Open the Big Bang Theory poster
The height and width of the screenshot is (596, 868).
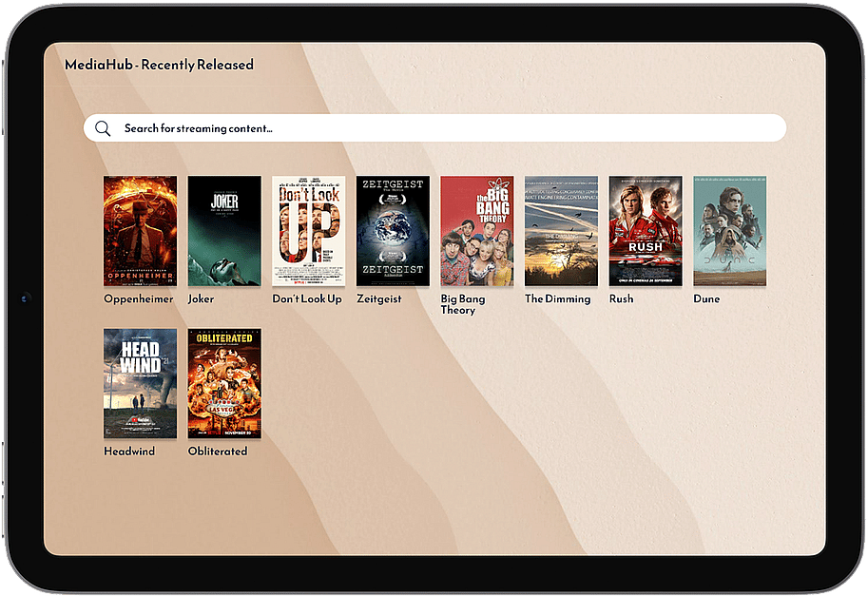point(476,231)
